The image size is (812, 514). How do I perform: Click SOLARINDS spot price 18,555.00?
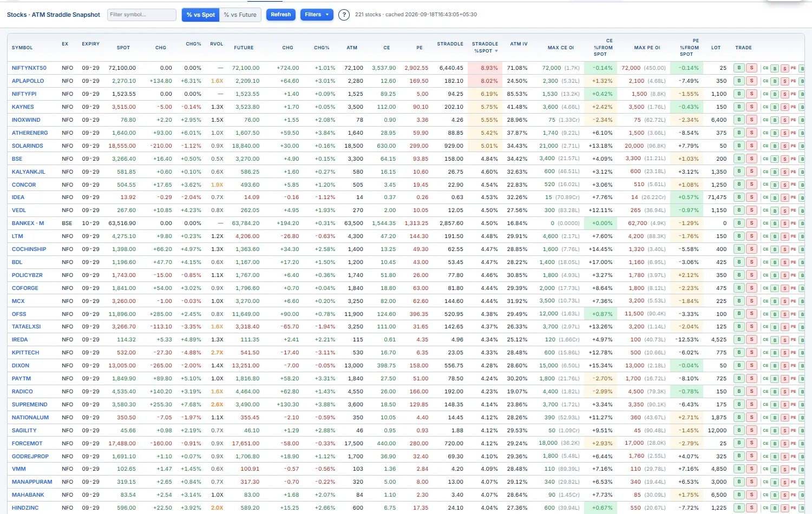click(122, 146)
